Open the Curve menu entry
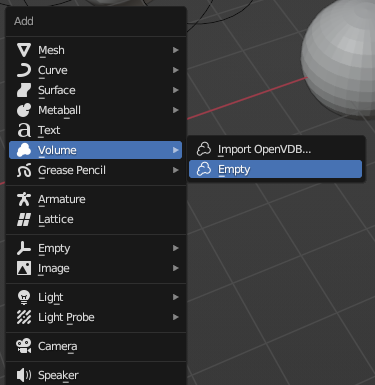 coord(96,70)
